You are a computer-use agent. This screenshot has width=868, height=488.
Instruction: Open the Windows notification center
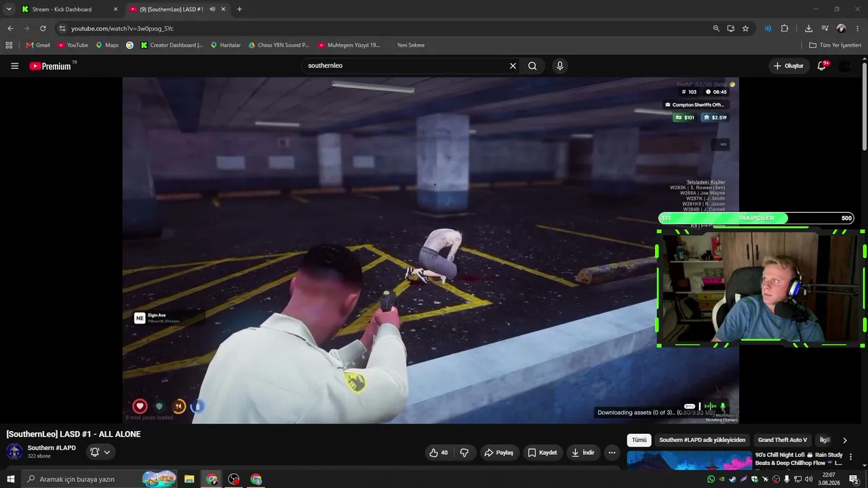(854, 479)
